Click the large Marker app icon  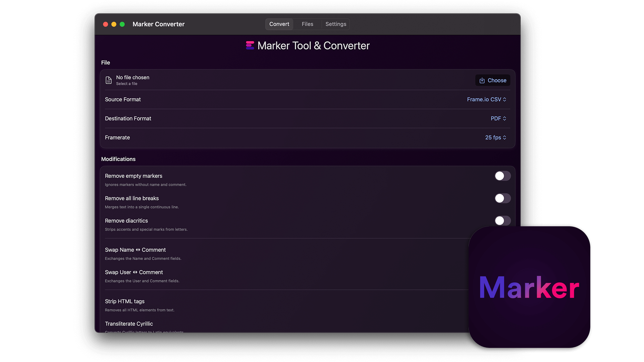[x=529, y=287]
